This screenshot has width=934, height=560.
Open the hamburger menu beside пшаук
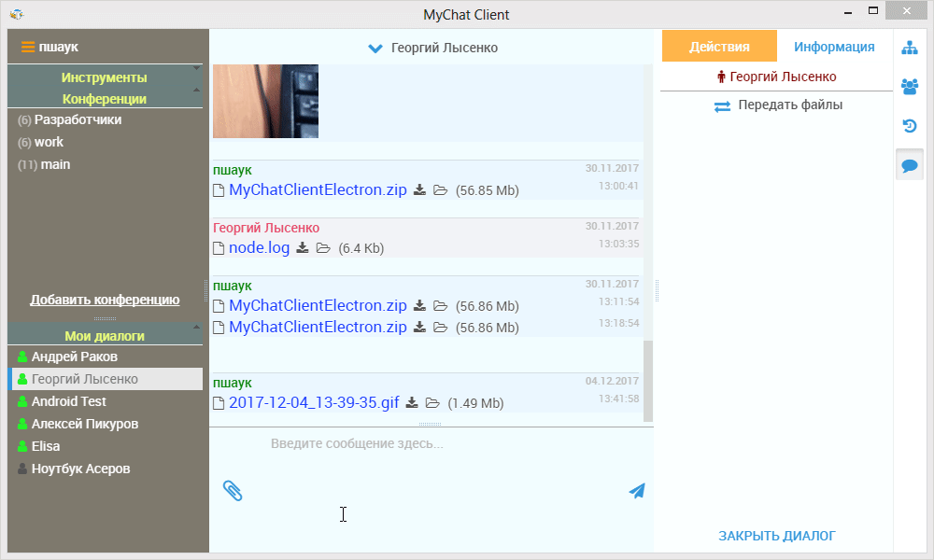(x=27, y=47)
